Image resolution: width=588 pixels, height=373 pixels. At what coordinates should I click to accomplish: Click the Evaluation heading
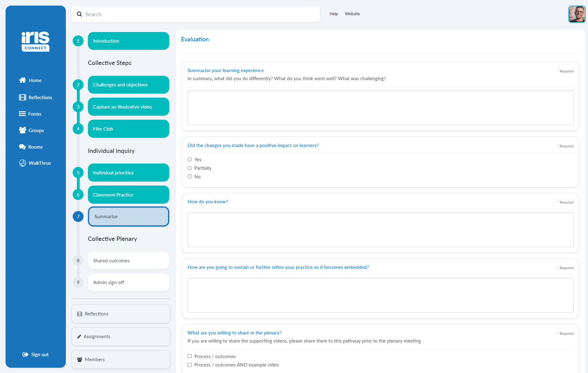coord(195,39)
